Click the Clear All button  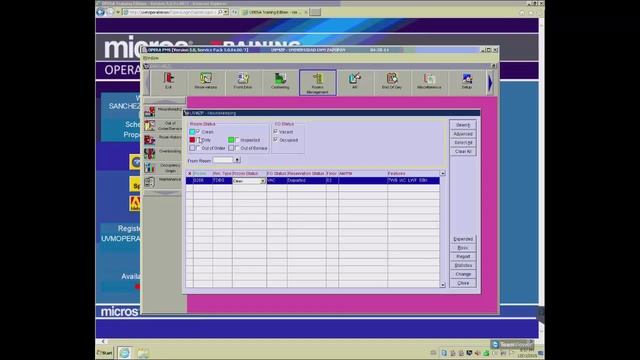point(463,151)
